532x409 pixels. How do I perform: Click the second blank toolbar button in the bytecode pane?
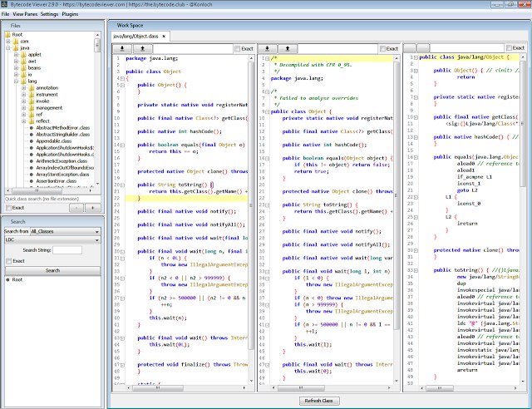coord(423,48)
